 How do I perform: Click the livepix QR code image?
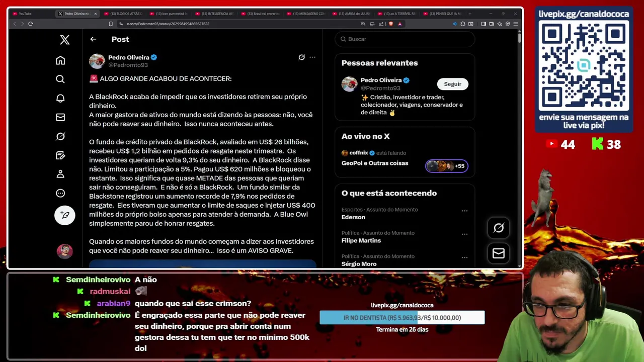(584, 65)
